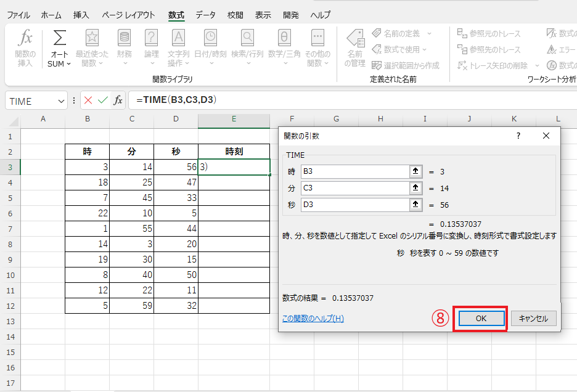Screen dimensions: 577x392
Task: Switch to Data (データ) tab
Action: pos(205,15)
